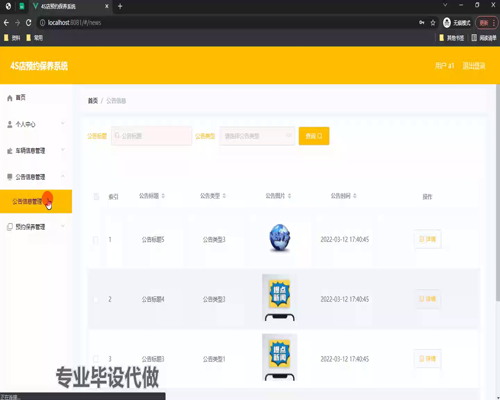The height and width of the screenshot is (400, 500).
Task: Open the green pinned tab icon
Action: pos(22,6)
